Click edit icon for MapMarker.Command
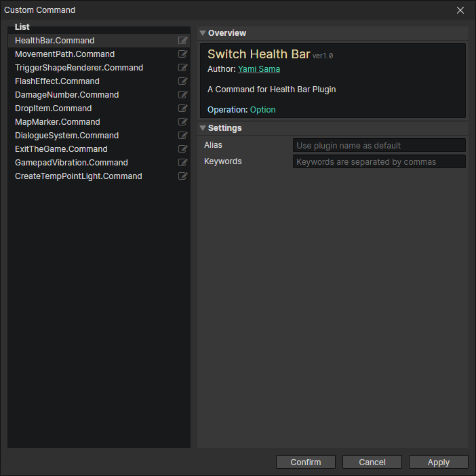 [182, 122]
